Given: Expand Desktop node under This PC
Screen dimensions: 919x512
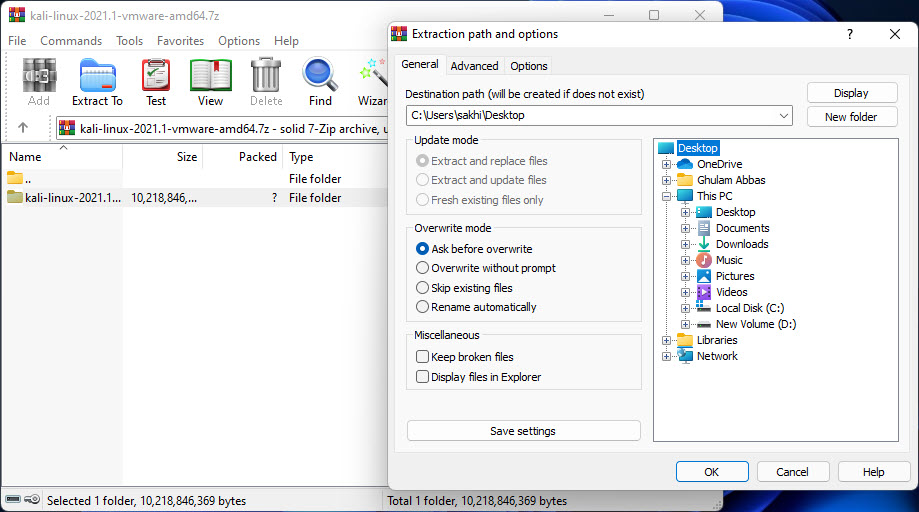Looking at the screenshot, I should 685,212.
